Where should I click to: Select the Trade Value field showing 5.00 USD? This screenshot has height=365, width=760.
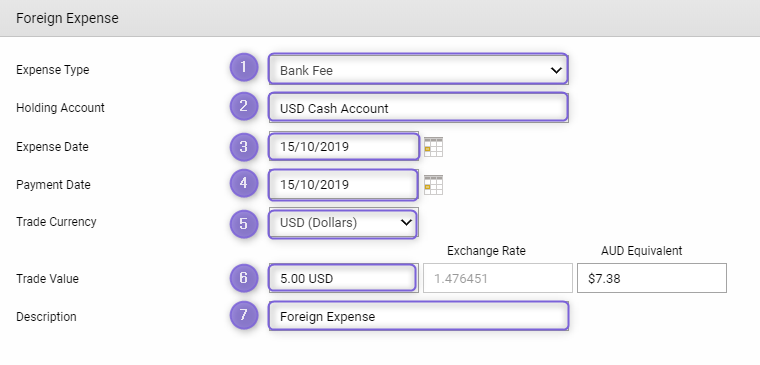[343, 278]
